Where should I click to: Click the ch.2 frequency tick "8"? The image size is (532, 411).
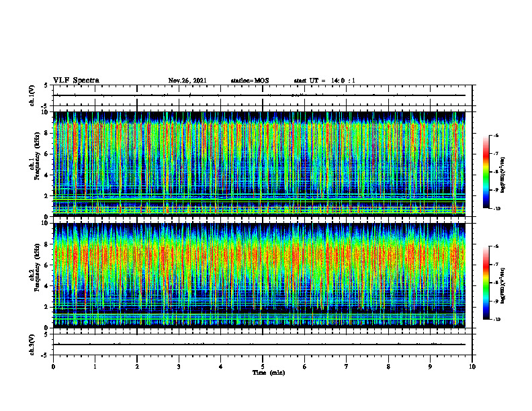click(46, 244)
